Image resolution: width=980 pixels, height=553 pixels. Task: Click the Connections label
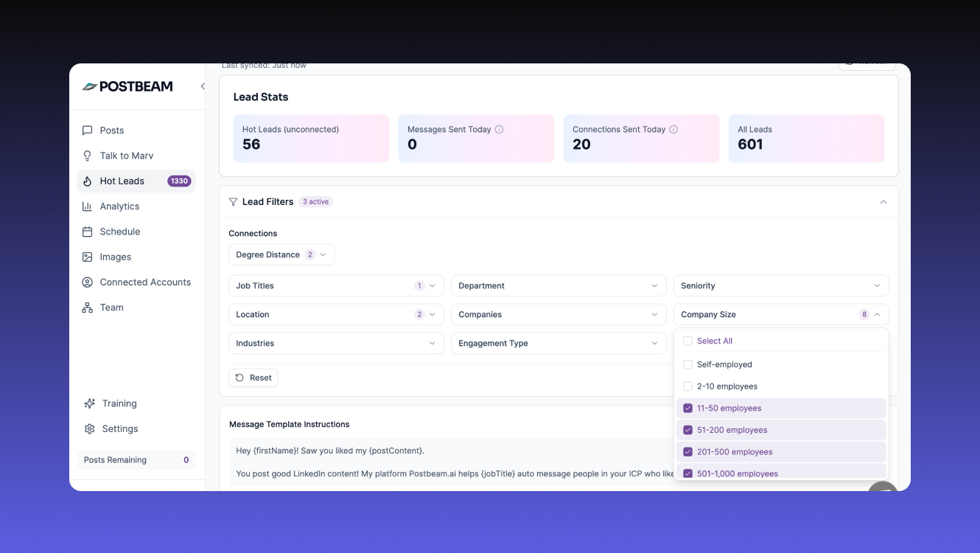(x=253, y=234)
